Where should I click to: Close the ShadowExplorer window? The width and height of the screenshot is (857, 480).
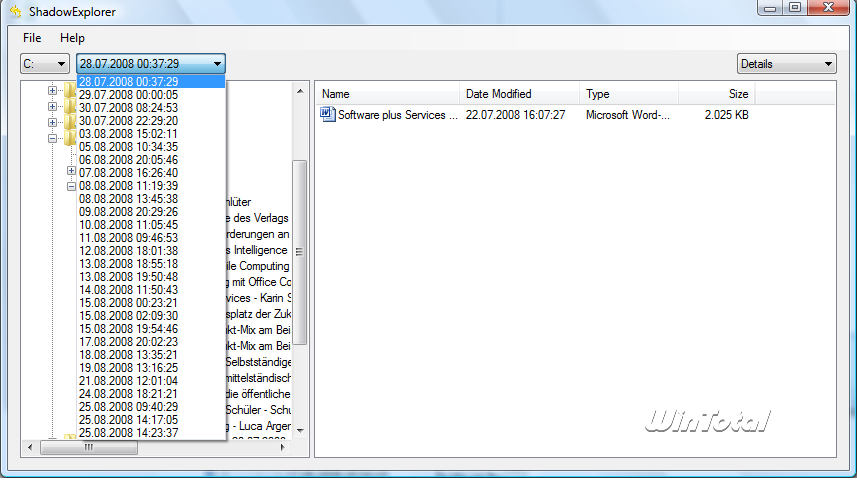828,8
